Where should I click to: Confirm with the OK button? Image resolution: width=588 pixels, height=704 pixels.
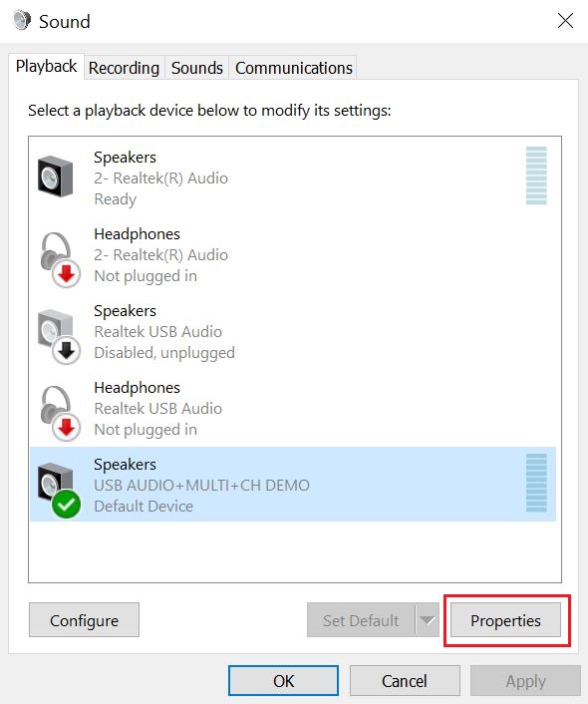click(284, 681)
